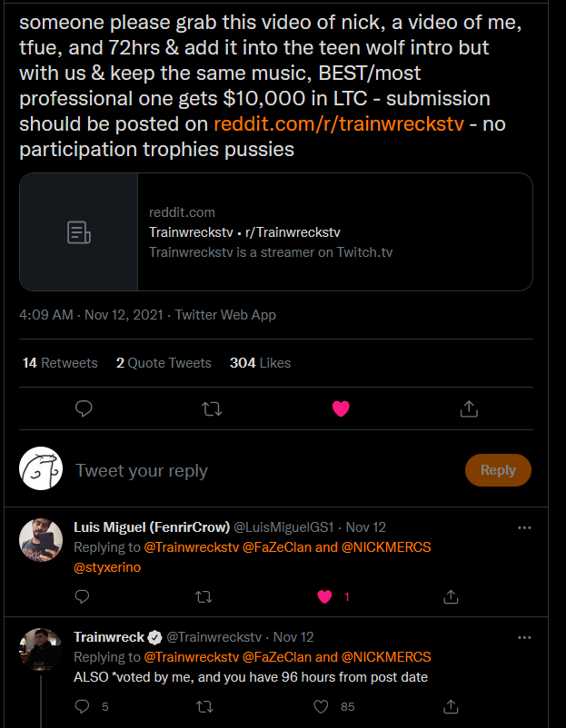Open the reddit.com/r/trainwreckstv link
Viewport: 566px width, 728px height.
(340, 123)
